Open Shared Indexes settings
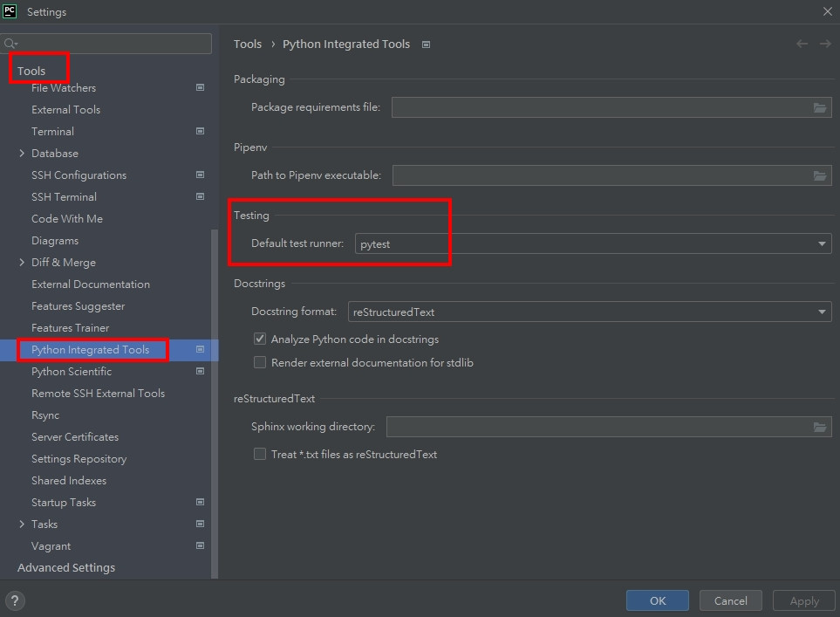The height and width of the screenshot is (617, 840). pyautogui.click(x=69, y=480)
